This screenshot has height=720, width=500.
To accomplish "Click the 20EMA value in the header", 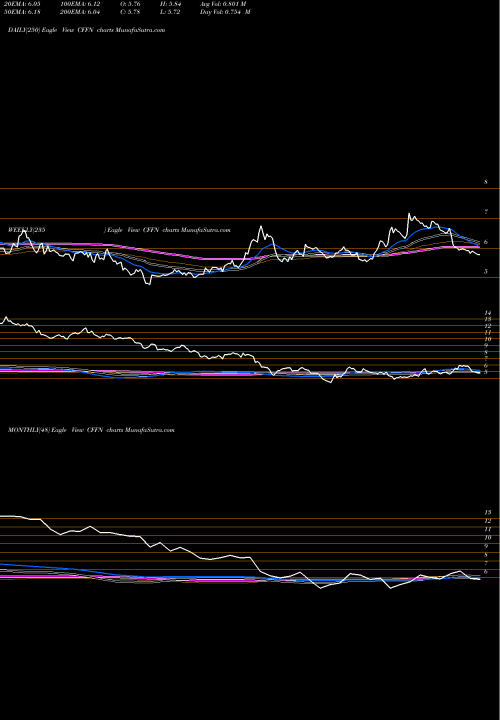I will click(x=21, y=4).
